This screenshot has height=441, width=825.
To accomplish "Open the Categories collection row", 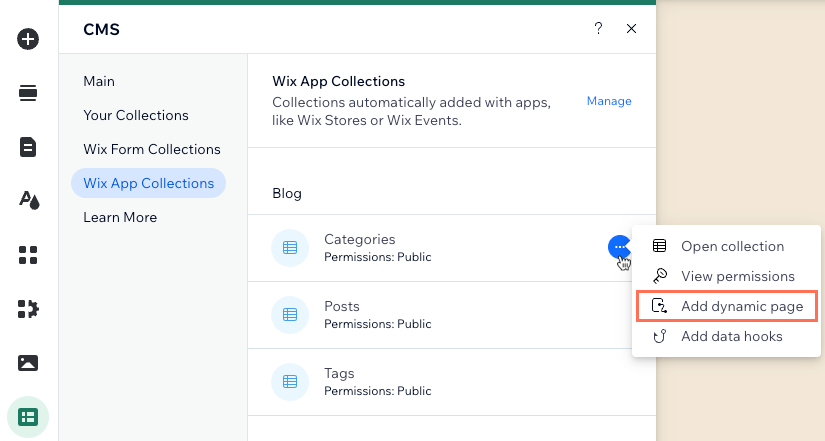I will (451, 248).
